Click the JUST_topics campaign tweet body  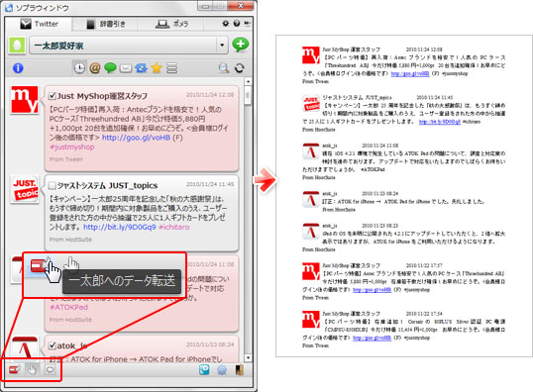(x=138, y=213)
